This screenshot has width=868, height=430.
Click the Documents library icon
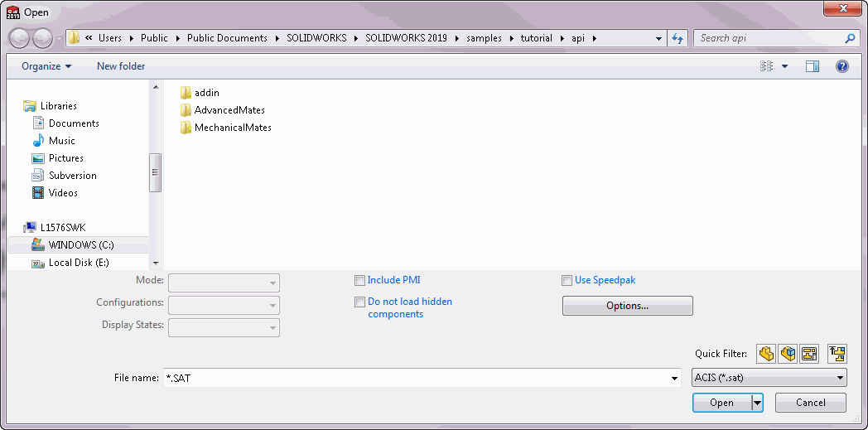[x=38, y=123]
